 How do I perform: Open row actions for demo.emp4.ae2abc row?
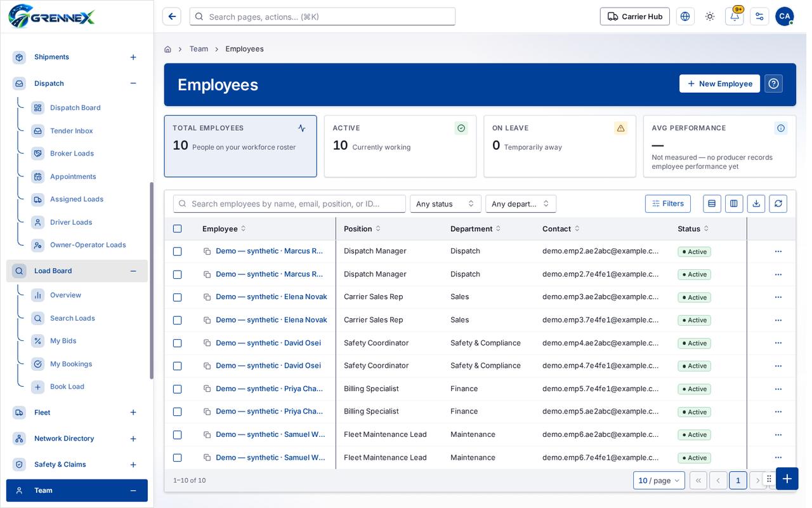coord(778,343)
